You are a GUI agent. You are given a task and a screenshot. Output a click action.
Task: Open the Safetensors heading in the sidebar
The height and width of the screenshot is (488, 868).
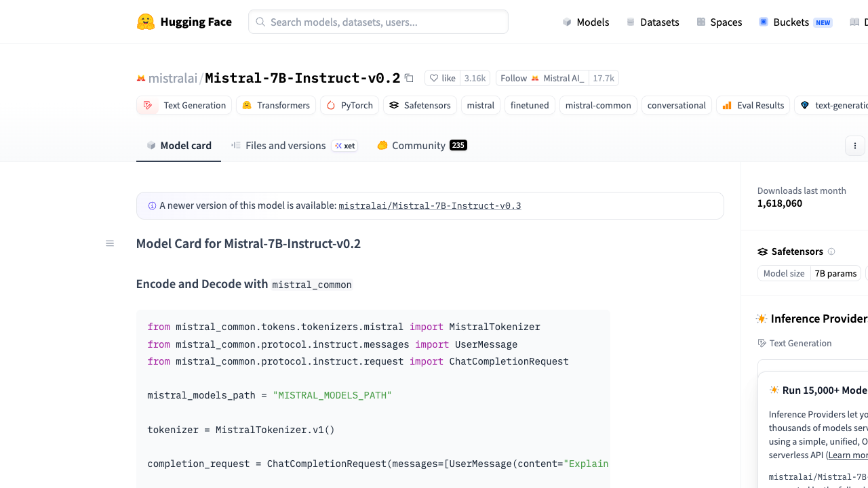790,251
